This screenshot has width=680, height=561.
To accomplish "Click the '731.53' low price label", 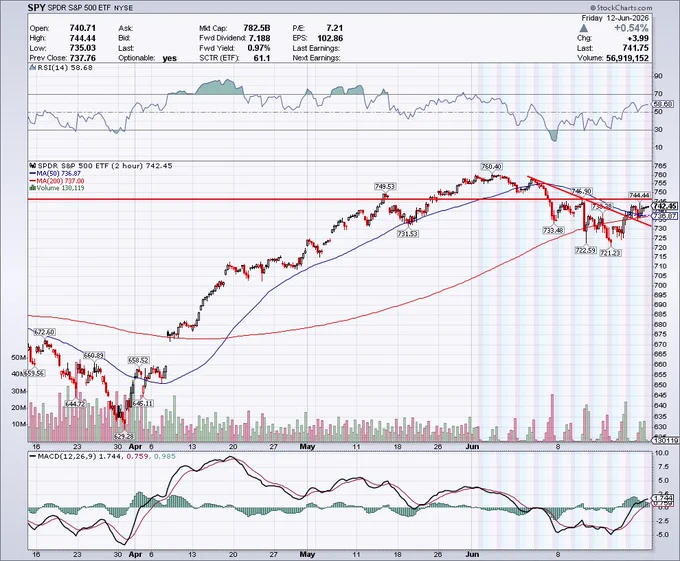I will point(408,234).
